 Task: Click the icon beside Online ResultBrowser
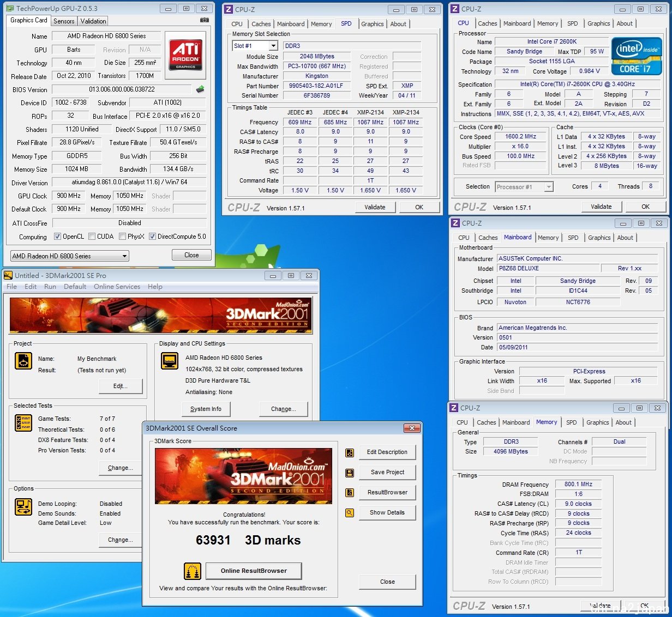[x=192, y=571]
